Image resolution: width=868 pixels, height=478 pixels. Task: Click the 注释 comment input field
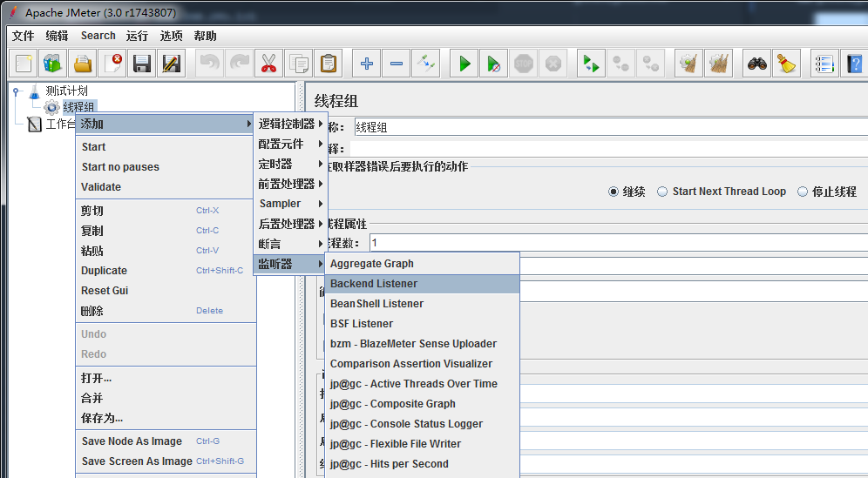pos(608,148)
